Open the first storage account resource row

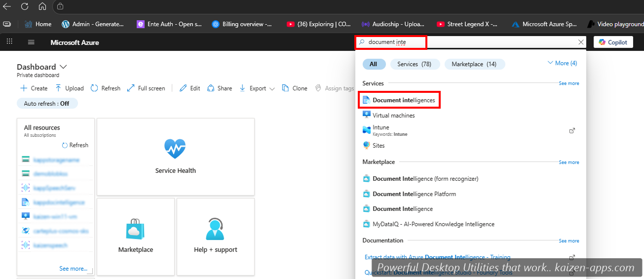pos(55,159)
